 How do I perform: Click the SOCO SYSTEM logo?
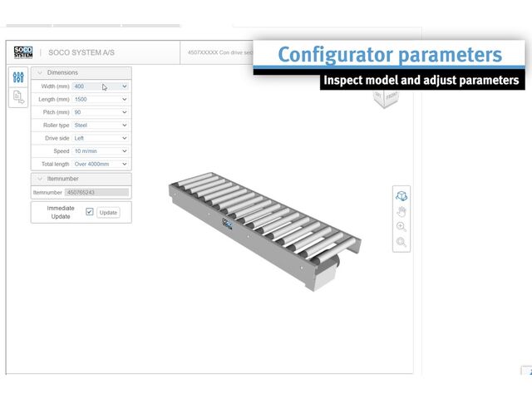[22, 52]
